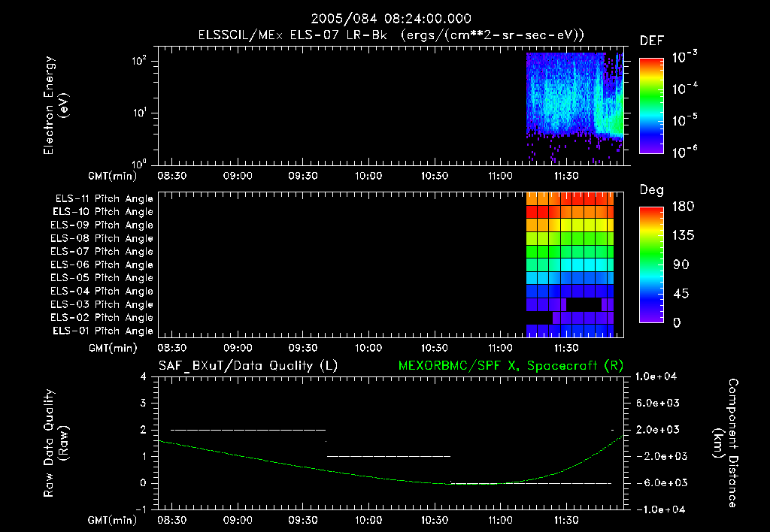Click the 10^-3 value on the DEF scale
The height and width of the screenshot is (532, 770).
[x=685, y=56]
